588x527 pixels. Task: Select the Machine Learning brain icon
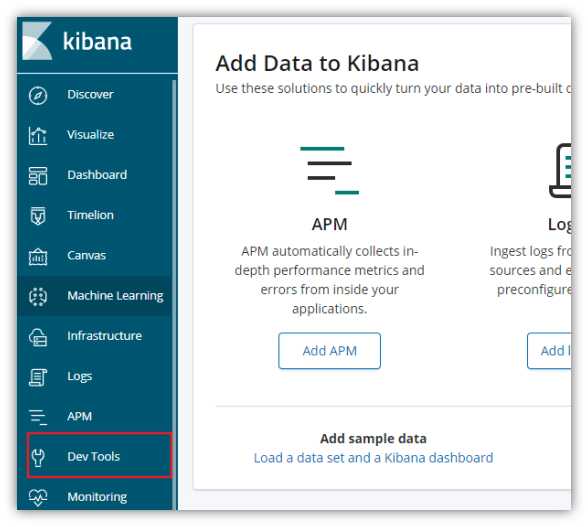(38, 296)
